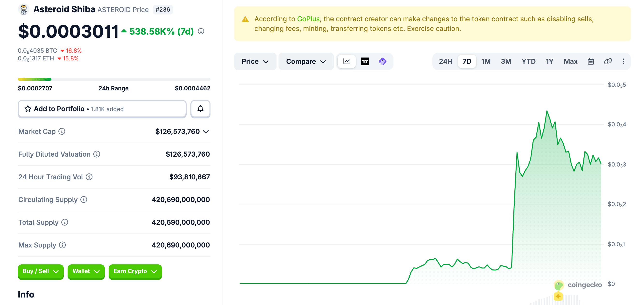Open the Price dropdown
The height and width of the screenshot is (305, 644).
click(x=255, y=61)
